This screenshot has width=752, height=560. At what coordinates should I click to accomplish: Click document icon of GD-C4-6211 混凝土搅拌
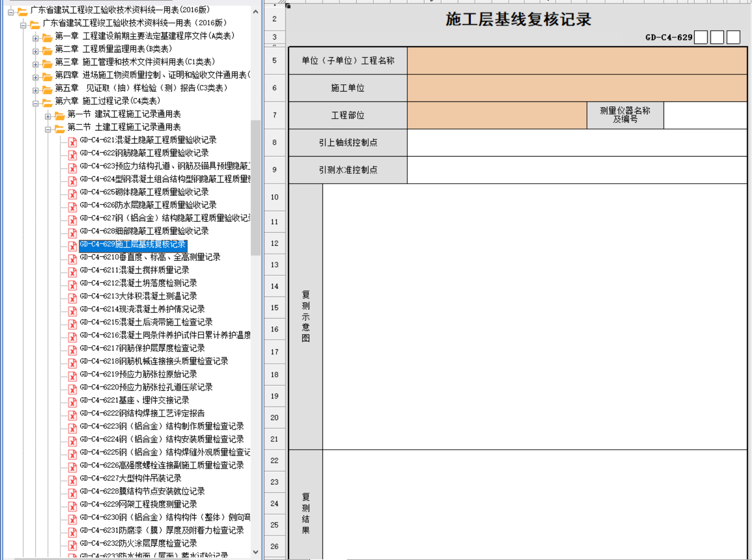[x=72, y=272]
